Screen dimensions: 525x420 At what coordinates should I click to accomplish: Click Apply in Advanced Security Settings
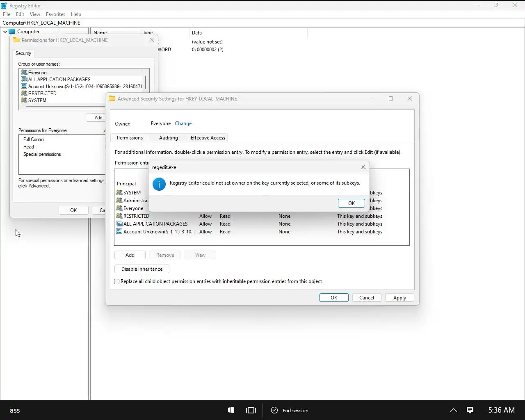pos(399,298)
